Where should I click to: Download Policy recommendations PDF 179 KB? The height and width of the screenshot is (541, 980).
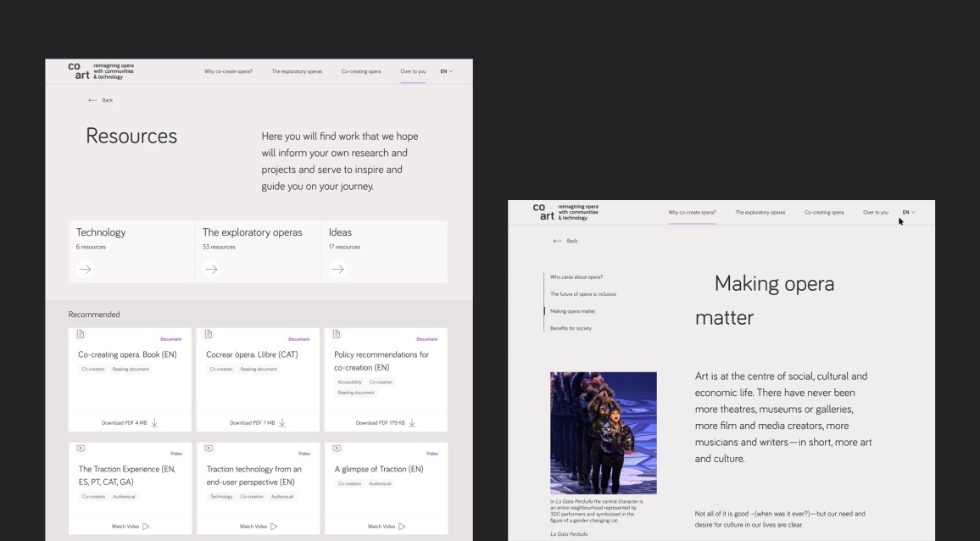coord(385,423)
